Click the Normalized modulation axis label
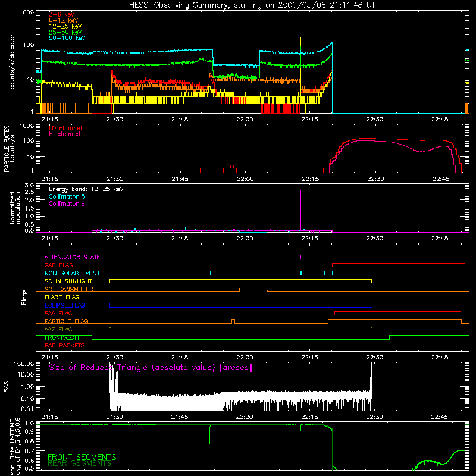 click(x=15, y=208)
